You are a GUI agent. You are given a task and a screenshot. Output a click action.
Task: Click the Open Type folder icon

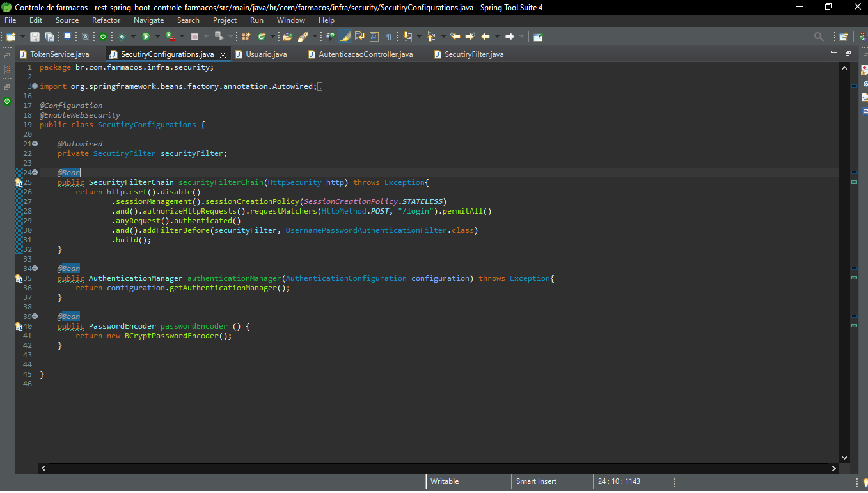287,36
